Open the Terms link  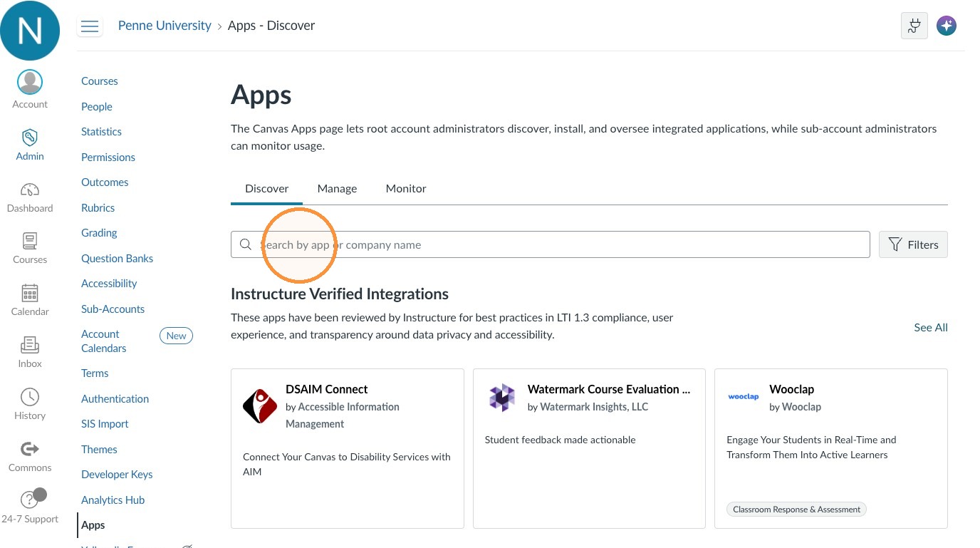point(95,373)
